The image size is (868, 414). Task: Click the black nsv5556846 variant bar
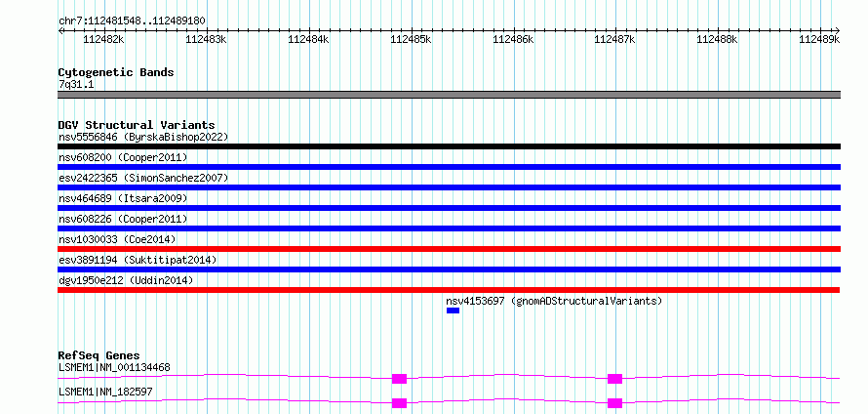(449, 146)
